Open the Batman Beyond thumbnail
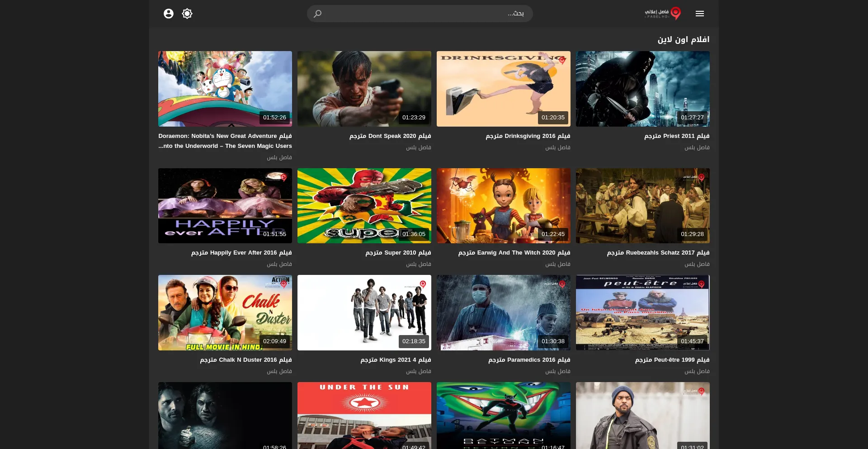Viewport: 868px width, 449px height. (x=504, y=416)
